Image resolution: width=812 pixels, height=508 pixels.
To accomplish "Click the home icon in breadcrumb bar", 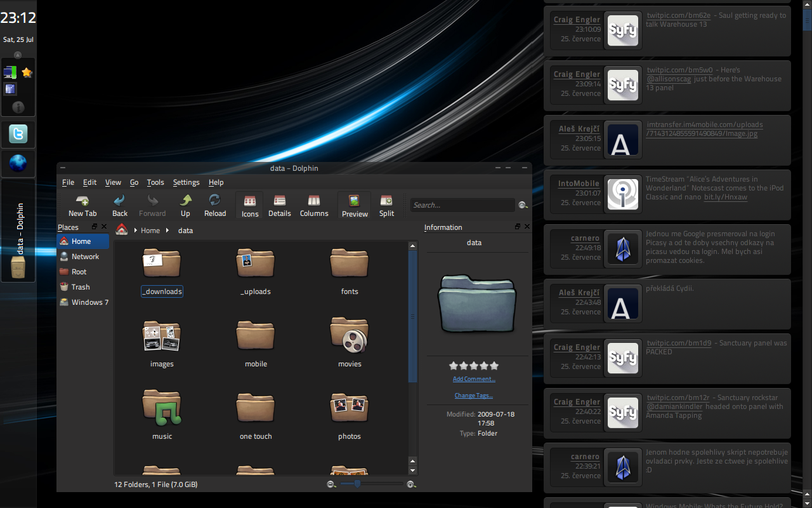I will [122, 230].
